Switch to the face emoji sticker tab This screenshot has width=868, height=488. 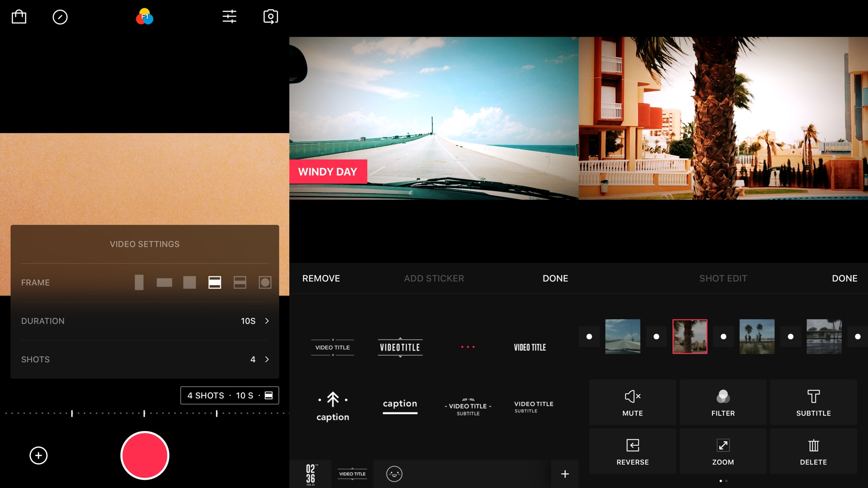(394, 474)
